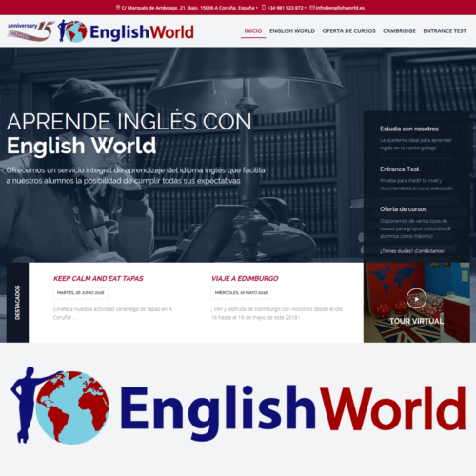Click the TOUR VIRTUAL thumbnail caption
Screen dimensions: 476x476
[416, 321]
